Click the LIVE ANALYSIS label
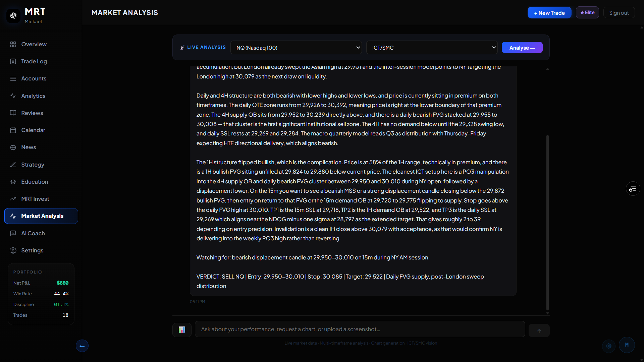The image size is (644, 362). [206, 47]
